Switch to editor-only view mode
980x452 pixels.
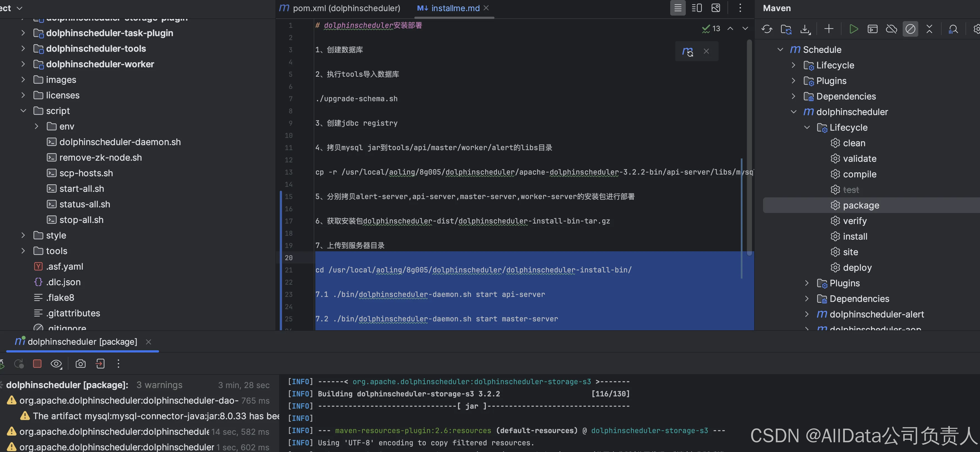point(677,8)
